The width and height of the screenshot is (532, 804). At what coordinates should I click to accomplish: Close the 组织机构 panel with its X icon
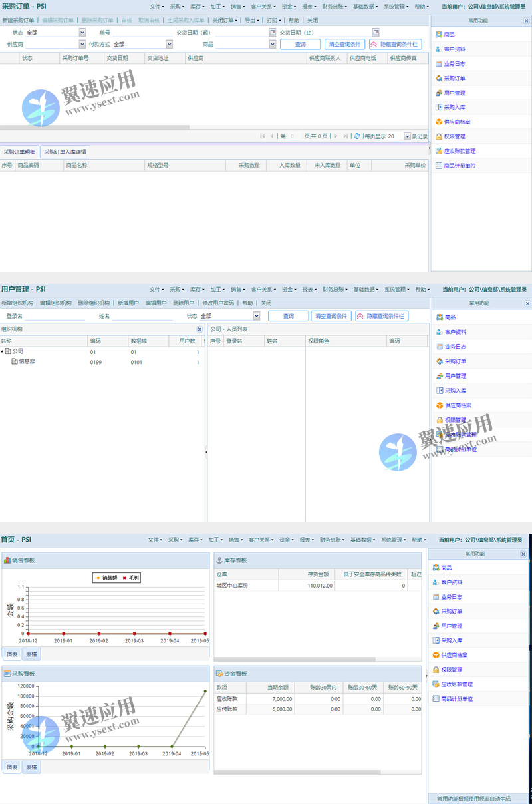(199, 329)
